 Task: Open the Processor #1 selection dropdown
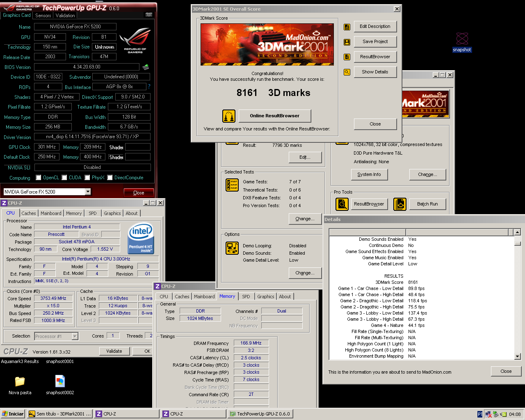point(75,336)
